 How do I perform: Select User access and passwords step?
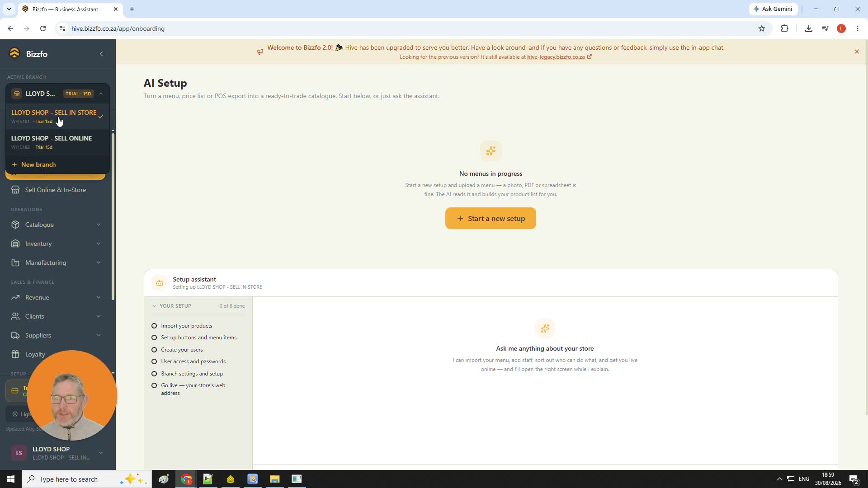click(189, 361)
